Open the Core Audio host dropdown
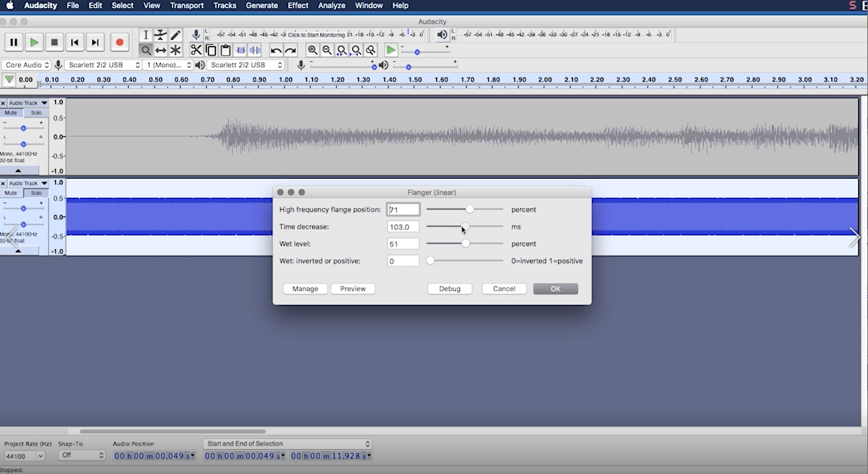 [26, 65]
